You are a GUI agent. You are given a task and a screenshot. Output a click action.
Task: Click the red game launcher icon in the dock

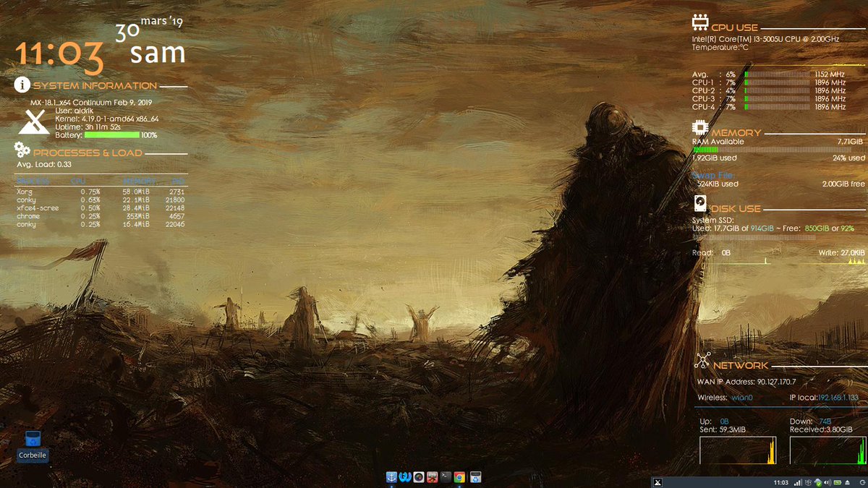click(x=432, y=478)
